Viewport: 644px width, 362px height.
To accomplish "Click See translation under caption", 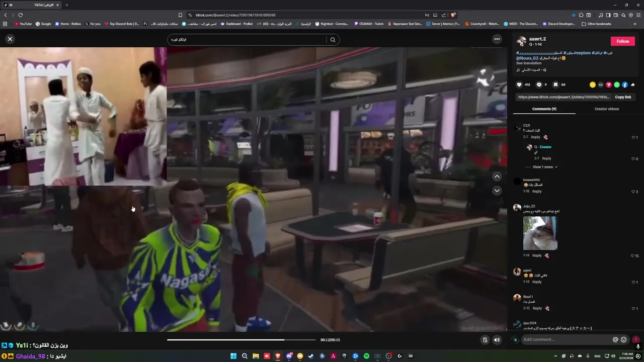I will click(529, 63).
